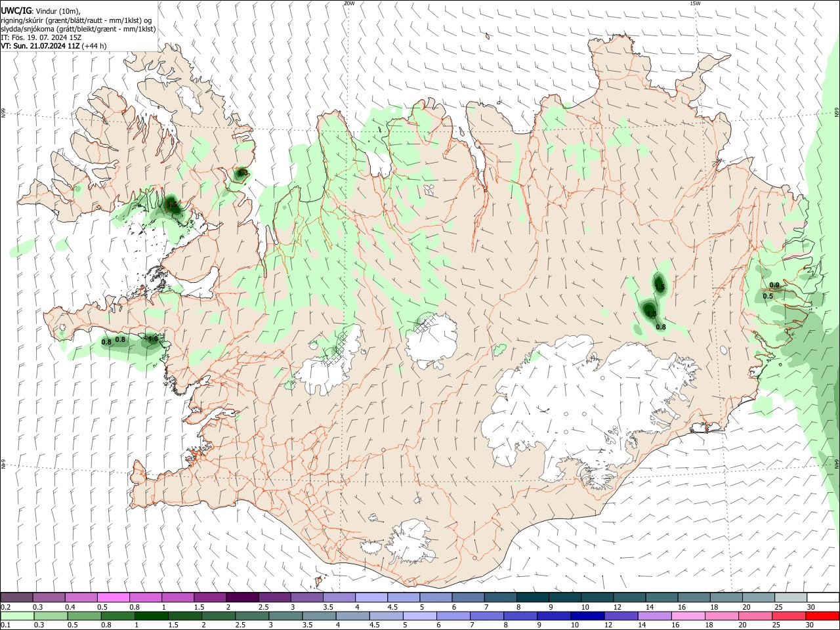Select the '0.9' rainfall value on the east coast
The height and width of the screenshot is (630, 840).
tap(774, 285)
